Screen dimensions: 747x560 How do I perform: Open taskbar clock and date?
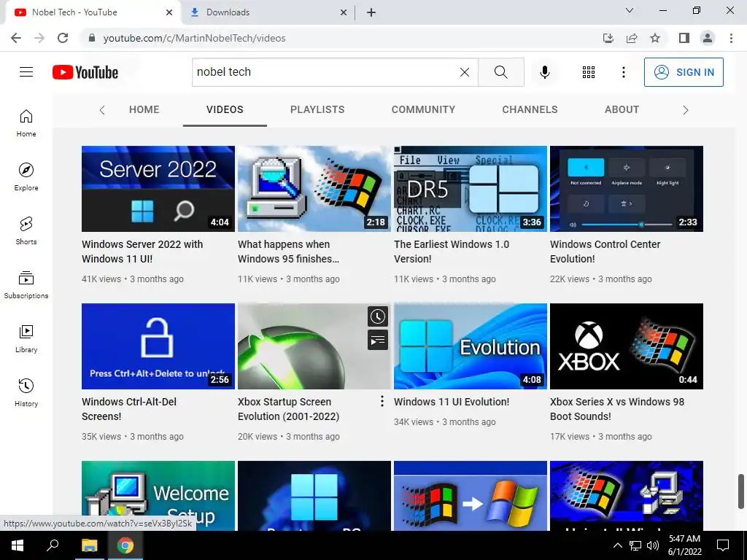coord(684,545)
